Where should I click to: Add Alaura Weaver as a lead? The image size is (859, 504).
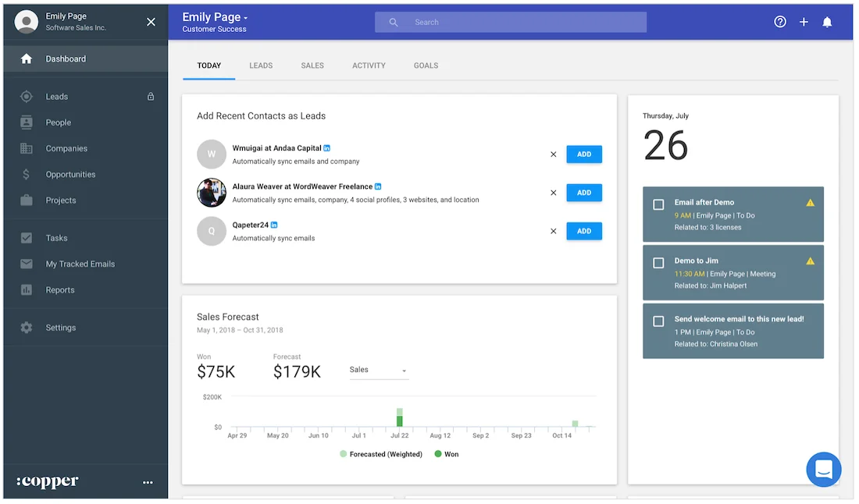click(x=583, y=193)
